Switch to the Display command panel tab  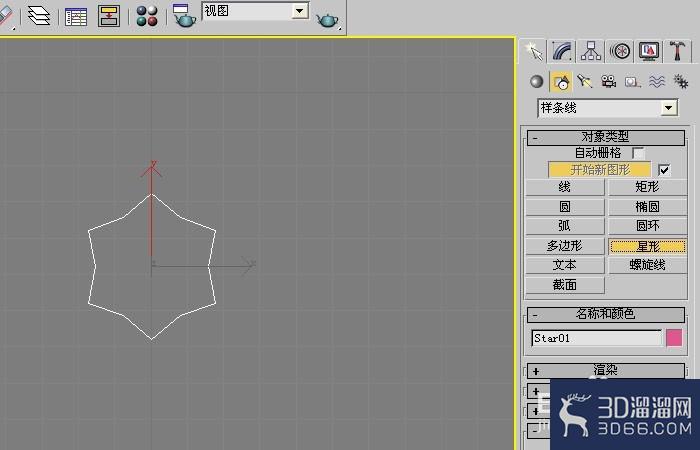coord(649,51)
